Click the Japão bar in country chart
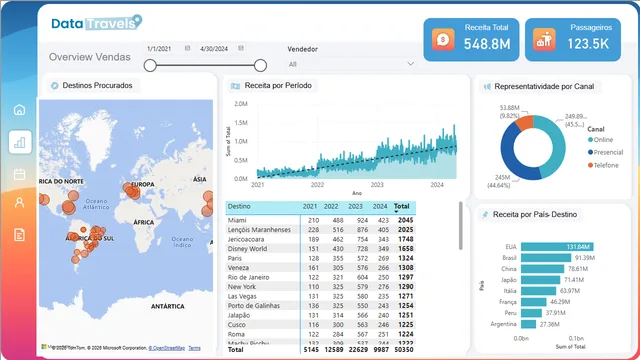The width and height of the screenshot is (640, 360). 540,280
